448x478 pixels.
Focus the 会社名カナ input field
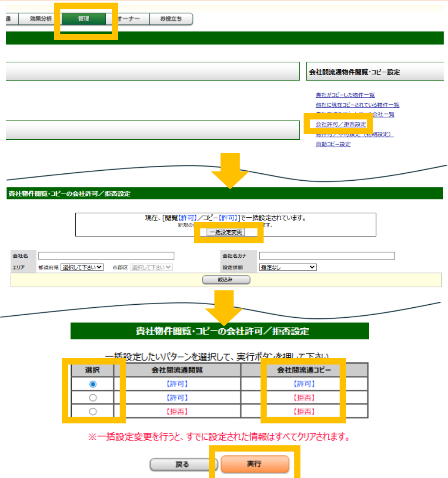pos(327,256)
